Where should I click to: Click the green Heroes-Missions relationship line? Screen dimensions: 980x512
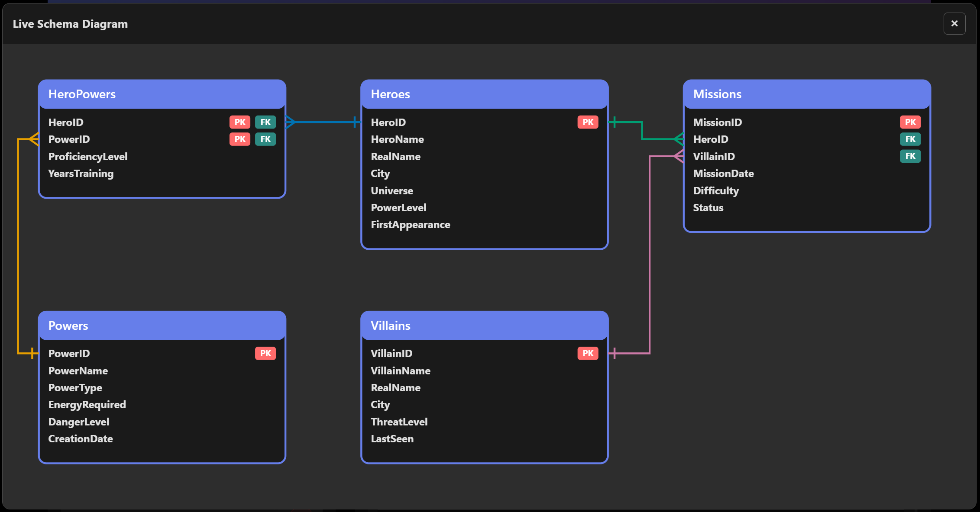(642, 131)
